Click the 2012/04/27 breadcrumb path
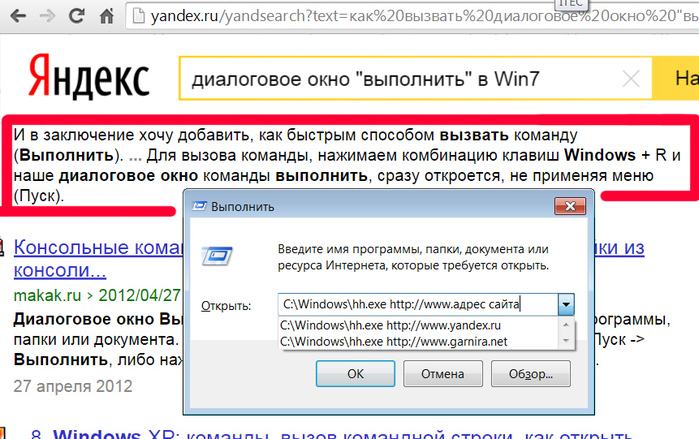Viewport: 699px width, 439px height. click(139, 295)
